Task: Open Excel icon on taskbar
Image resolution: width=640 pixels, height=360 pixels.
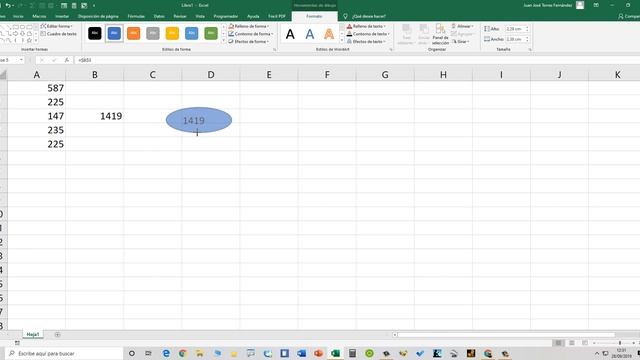Action: tap(336, 353)
